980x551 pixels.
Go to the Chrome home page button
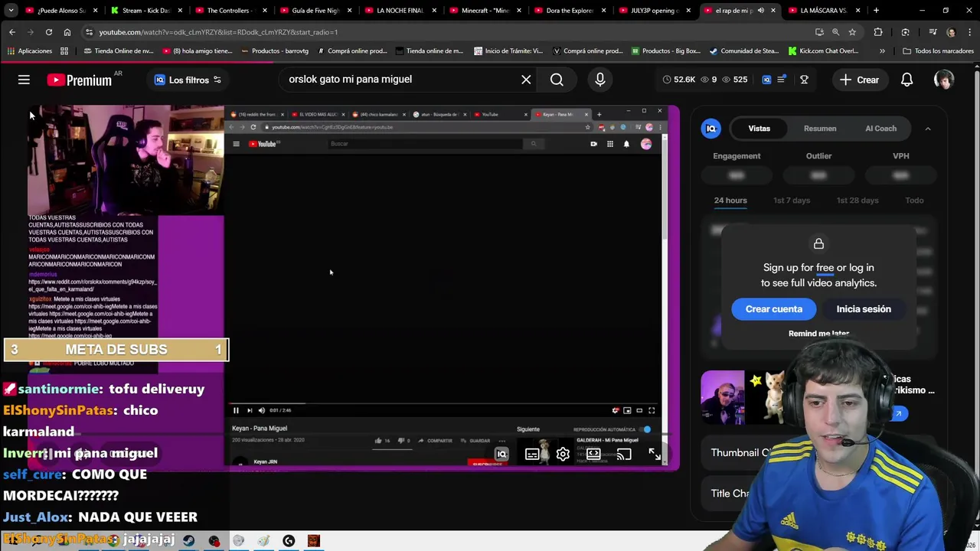67,32
